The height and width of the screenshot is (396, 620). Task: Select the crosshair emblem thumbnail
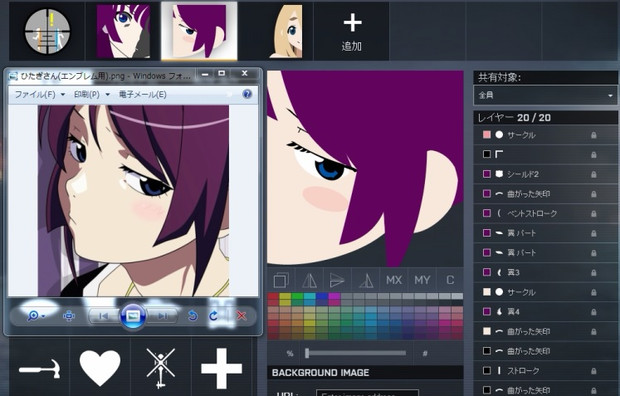(47, 31)
